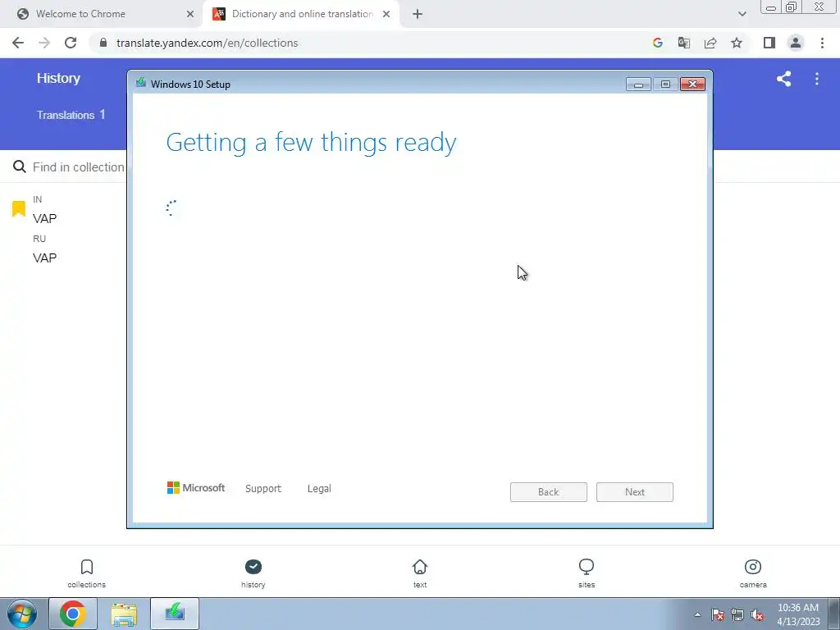Screen dimensions: 840x630
Task: Show hidden tray icons arrow
Action: tap(697, 615)
